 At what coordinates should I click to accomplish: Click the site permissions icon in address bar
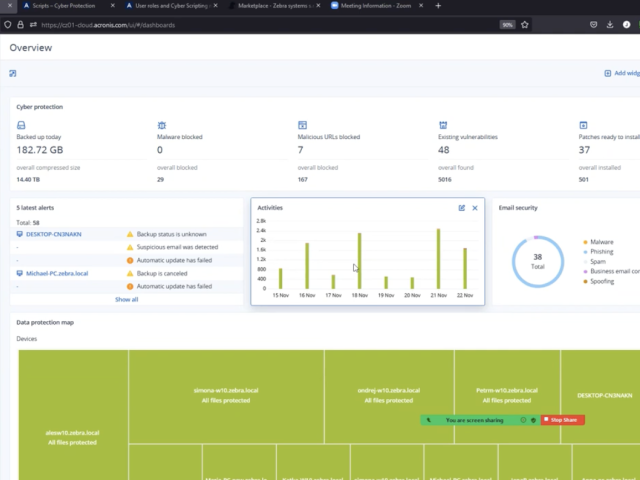click(33, 25)
